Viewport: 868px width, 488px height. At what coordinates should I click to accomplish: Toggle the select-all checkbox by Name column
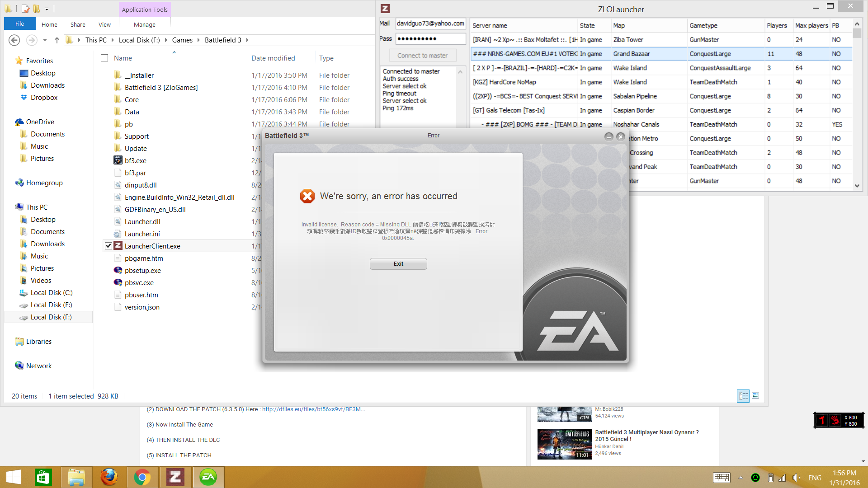104,58
